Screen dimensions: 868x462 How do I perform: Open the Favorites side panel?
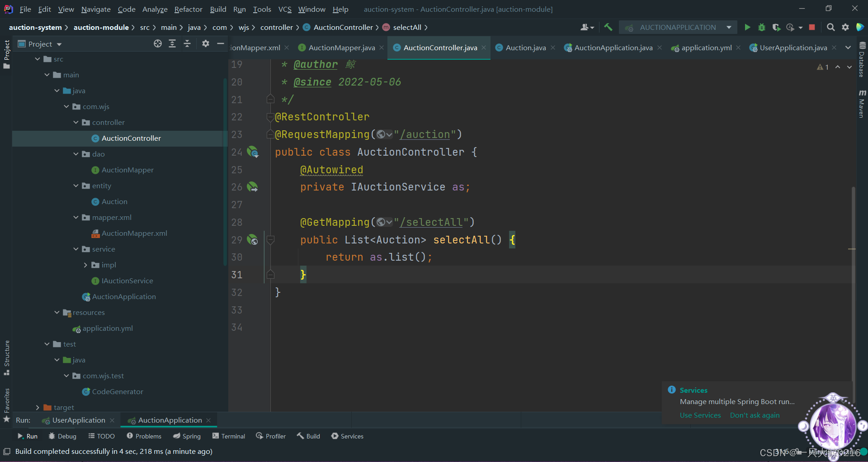(x=7, y=405)
